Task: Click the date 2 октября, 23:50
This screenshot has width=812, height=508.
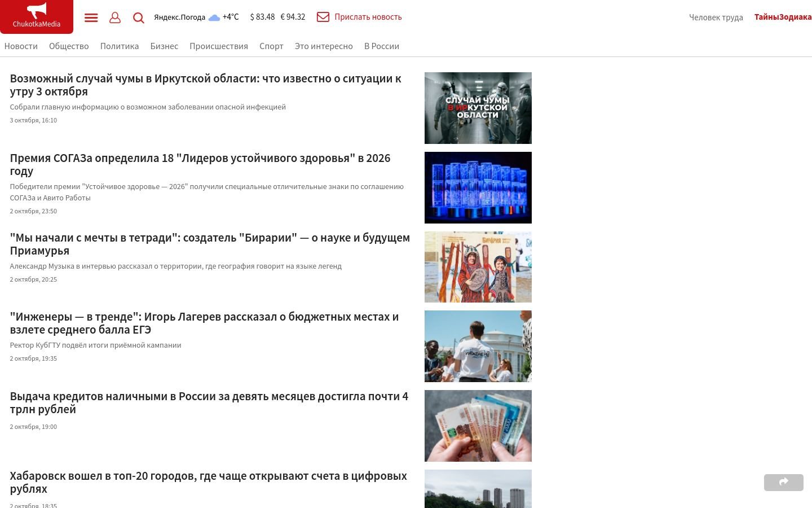Action: tap(33, 211)
